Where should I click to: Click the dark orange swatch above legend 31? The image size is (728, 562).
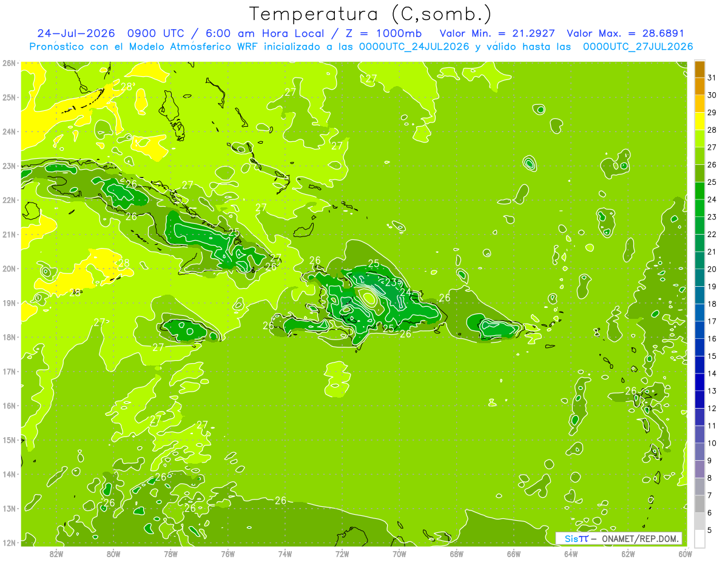coord(699,69)
